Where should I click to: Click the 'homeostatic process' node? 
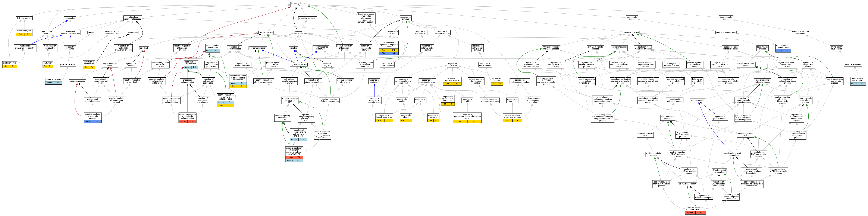coord(632,18)
